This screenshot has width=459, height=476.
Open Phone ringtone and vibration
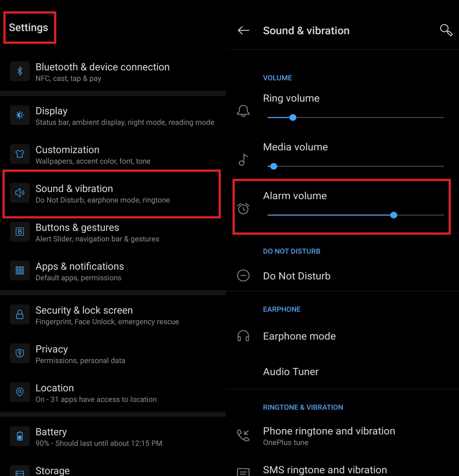pyautogui.click(x=329, y=436)
